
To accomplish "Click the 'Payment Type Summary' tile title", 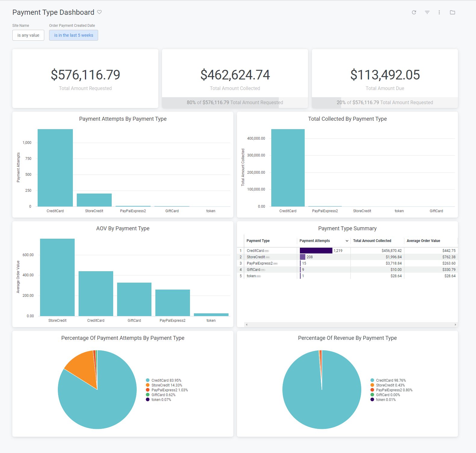I will 347,228.
